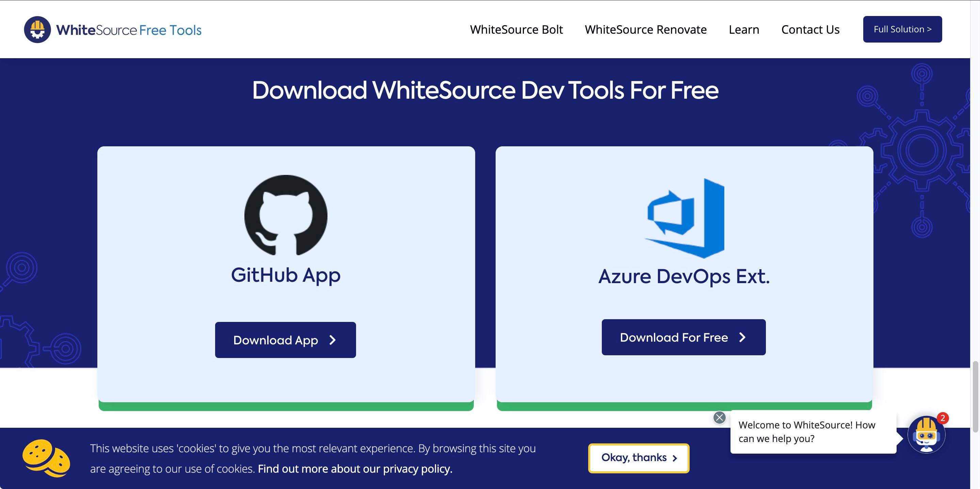Click the cookie icon in banner
The height and width of the screenshot is (489, 980).
(x=46, y=458)
